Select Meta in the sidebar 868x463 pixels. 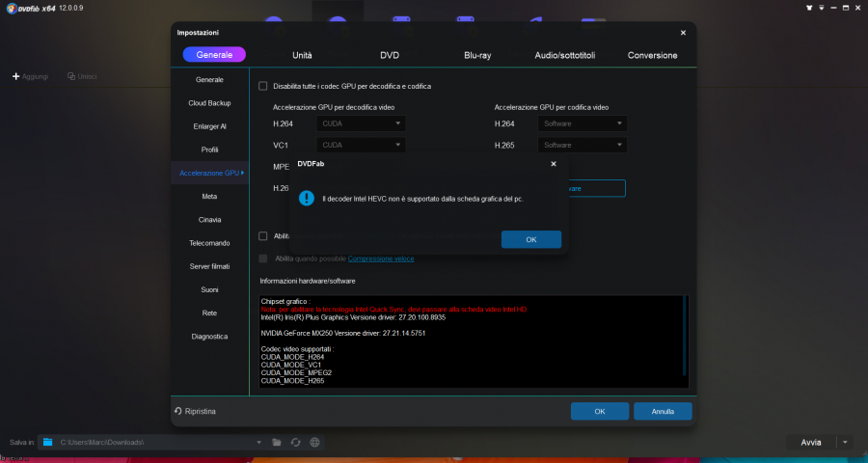[x=210, y=196]
